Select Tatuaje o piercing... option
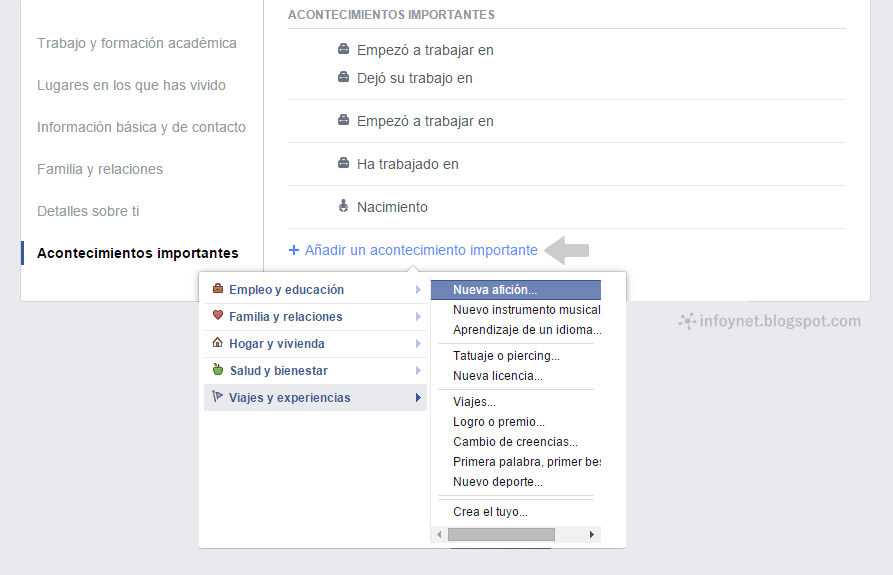 (516, 356)
